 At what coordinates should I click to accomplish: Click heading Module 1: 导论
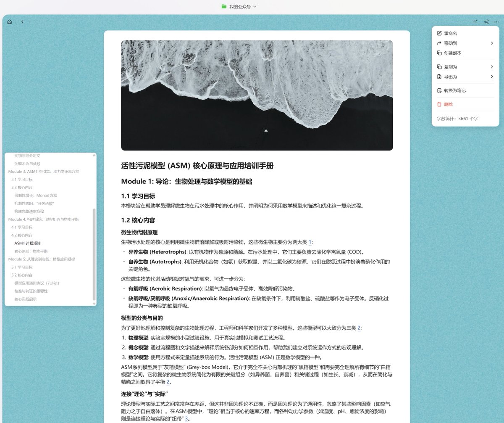point(186,182)
